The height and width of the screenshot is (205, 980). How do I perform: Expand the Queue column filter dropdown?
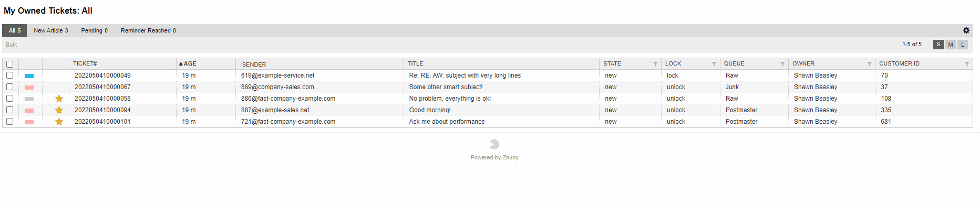[782, 64]
